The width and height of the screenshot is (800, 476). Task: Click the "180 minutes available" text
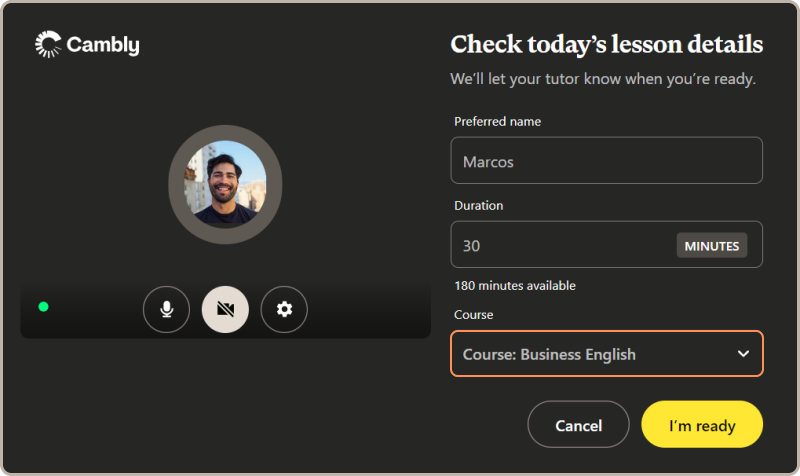(515, 286)
